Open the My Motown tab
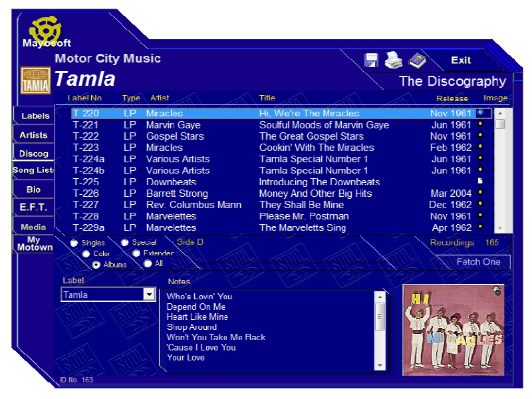Screen dimensions: 532x399 (35, 243)
